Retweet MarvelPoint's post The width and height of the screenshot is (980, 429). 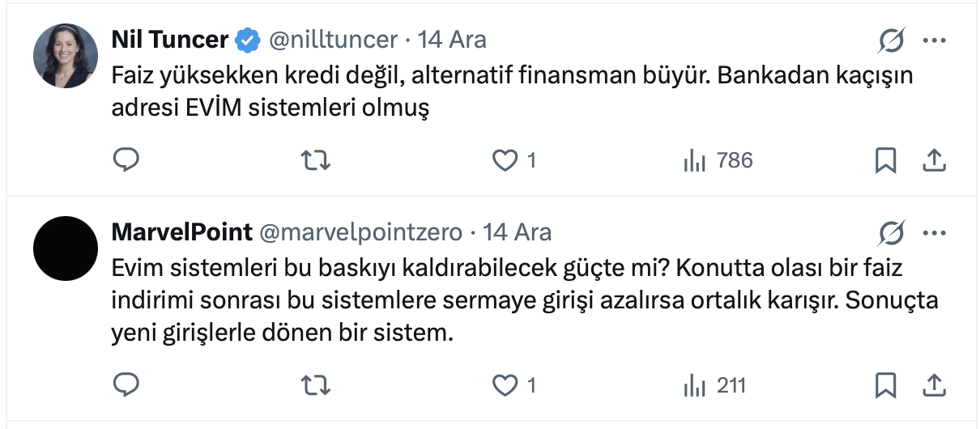coord(315,385)
